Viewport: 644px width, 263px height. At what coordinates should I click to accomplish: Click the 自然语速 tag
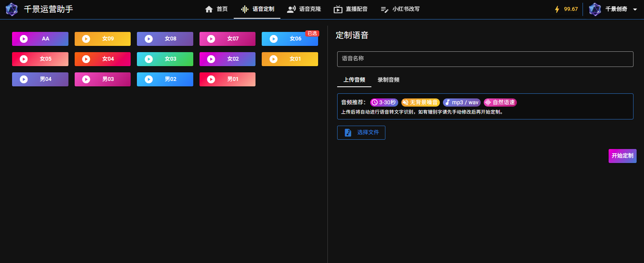pyautogui.click(x=500, y=103)
